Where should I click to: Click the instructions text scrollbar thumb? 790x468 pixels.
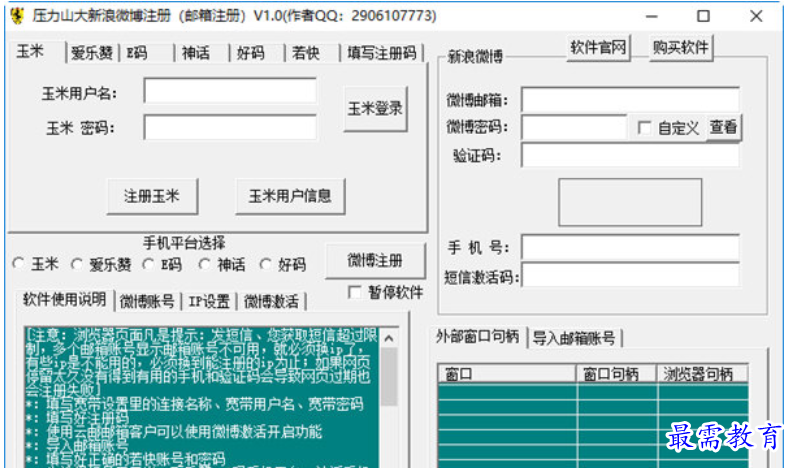point(388,376)
